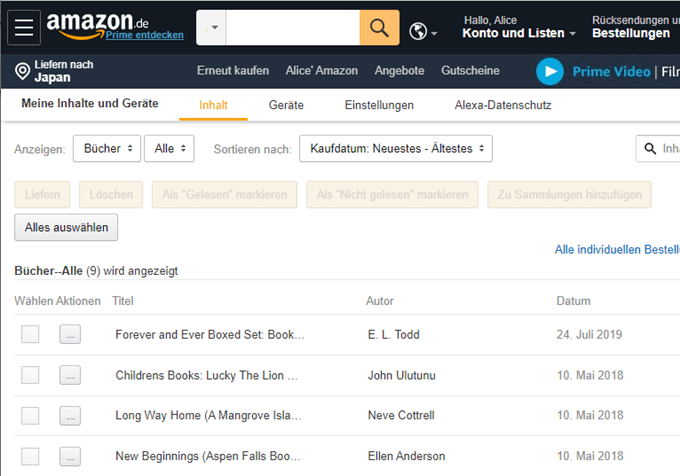Go to Gutscheine
Screen dimensions: 680x476
(x=470, y=70)
